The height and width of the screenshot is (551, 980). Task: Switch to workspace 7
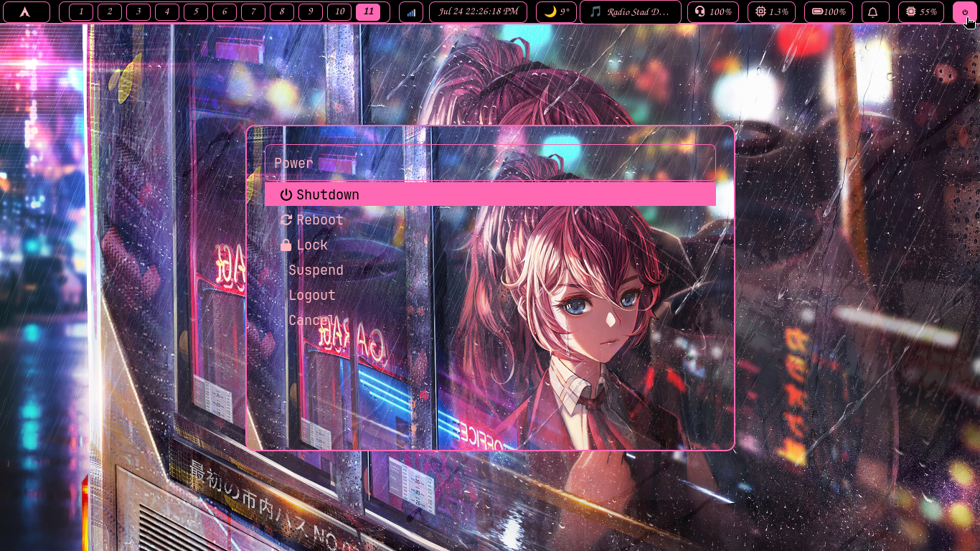tap(253, 12)
